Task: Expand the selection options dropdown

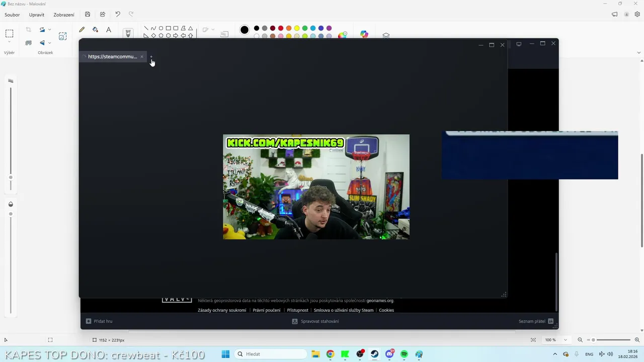Action: (9, 42)
